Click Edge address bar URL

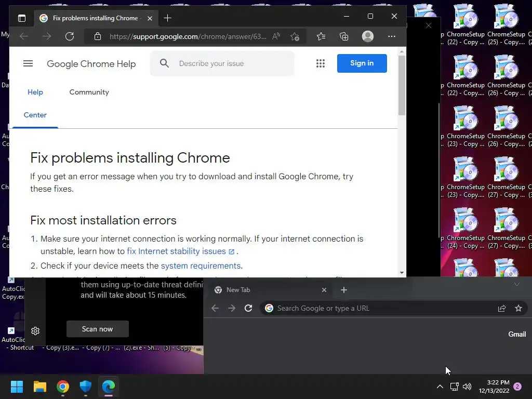188,36
